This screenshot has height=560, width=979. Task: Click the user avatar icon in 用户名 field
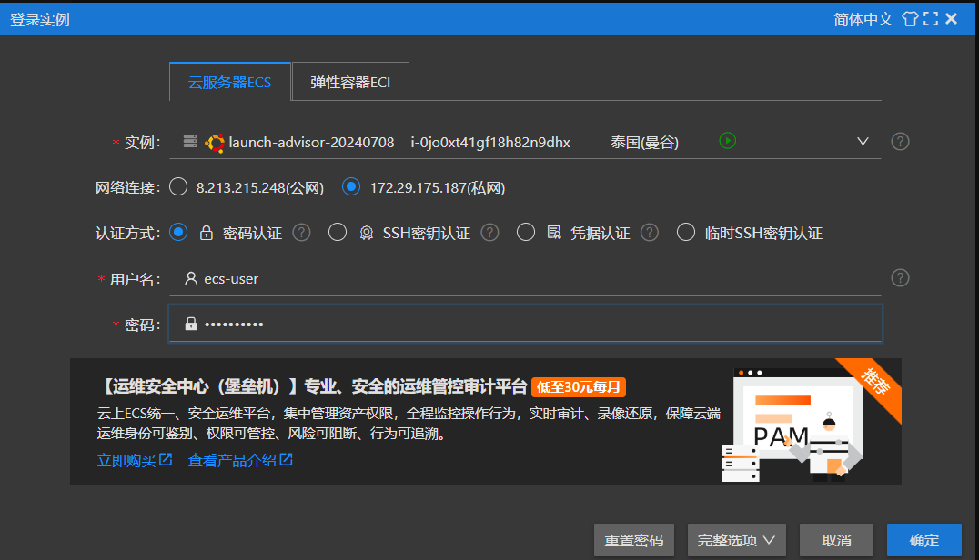(x=191, y=278)
